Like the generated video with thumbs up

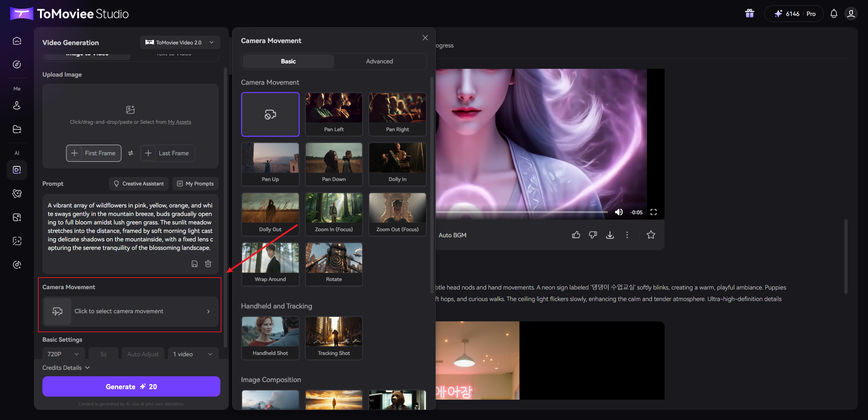click(576, 235)
